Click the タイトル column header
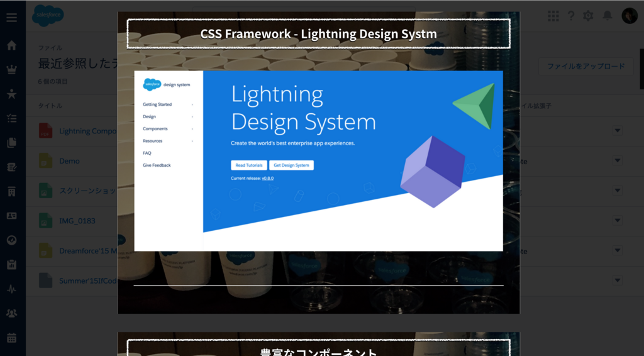 tap(50, 106)
